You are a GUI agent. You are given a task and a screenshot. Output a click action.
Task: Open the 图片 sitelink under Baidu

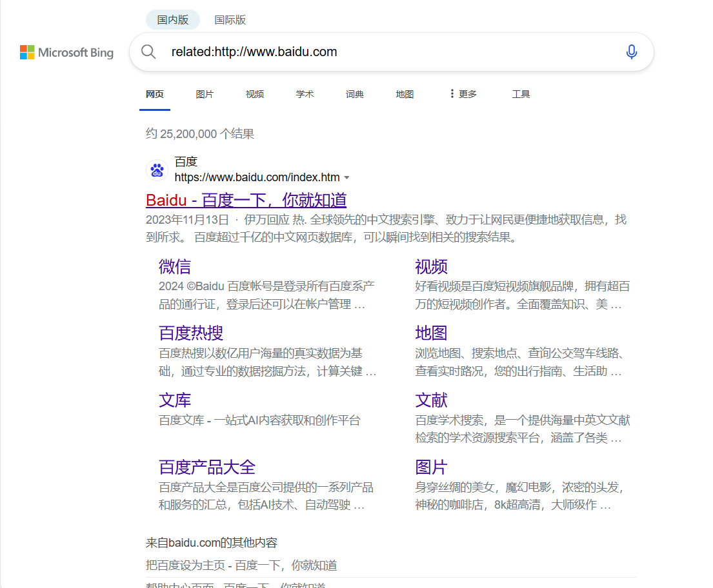[x=431, y=467]
